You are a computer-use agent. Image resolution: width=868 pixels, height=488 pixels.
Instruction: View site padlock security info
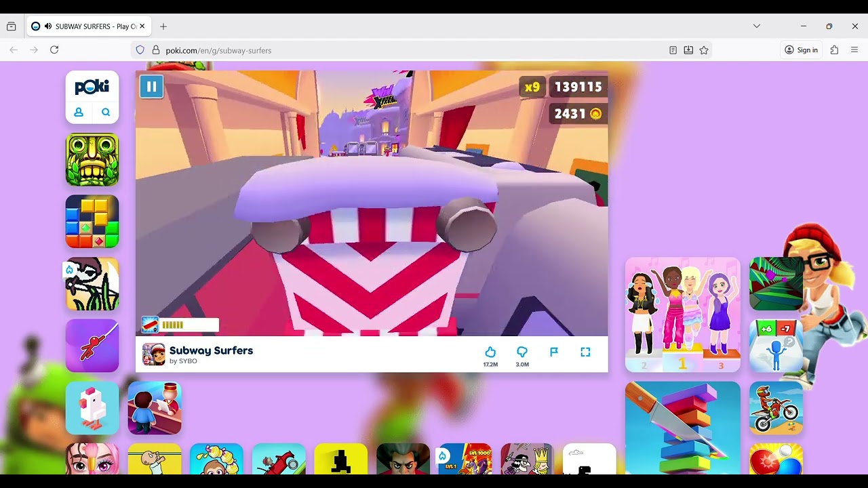[x=155, y=50]
